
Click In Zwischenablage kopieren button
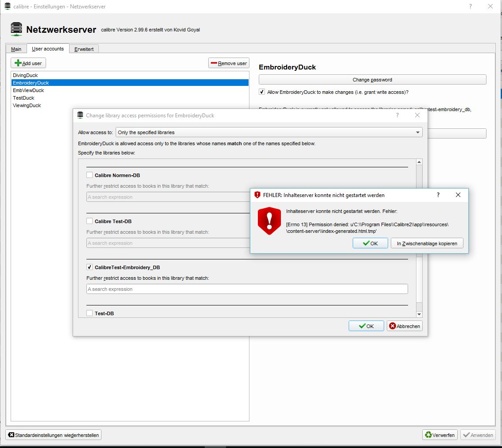coord(427,243)
